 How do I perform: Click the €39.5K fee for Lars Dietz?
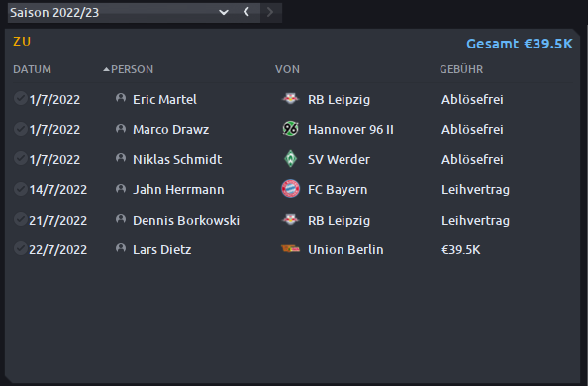click(x=460, y=250)
